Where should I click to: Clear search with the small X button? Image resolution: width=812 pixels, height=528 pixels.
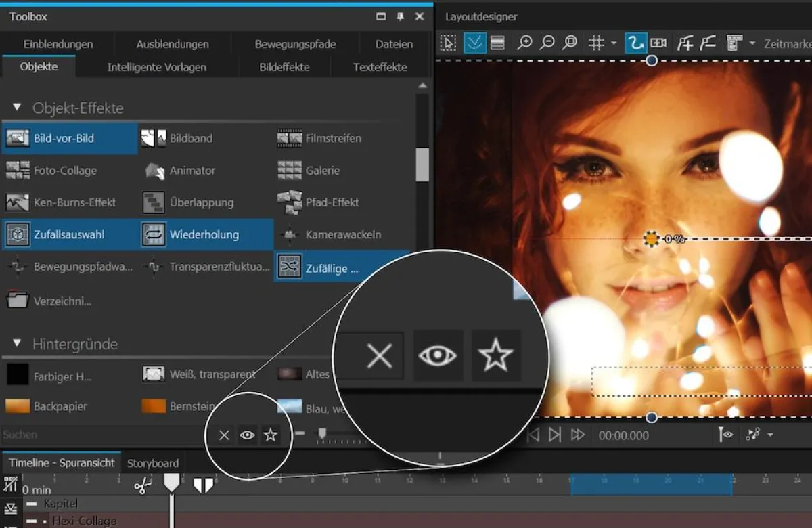point(225,435)
